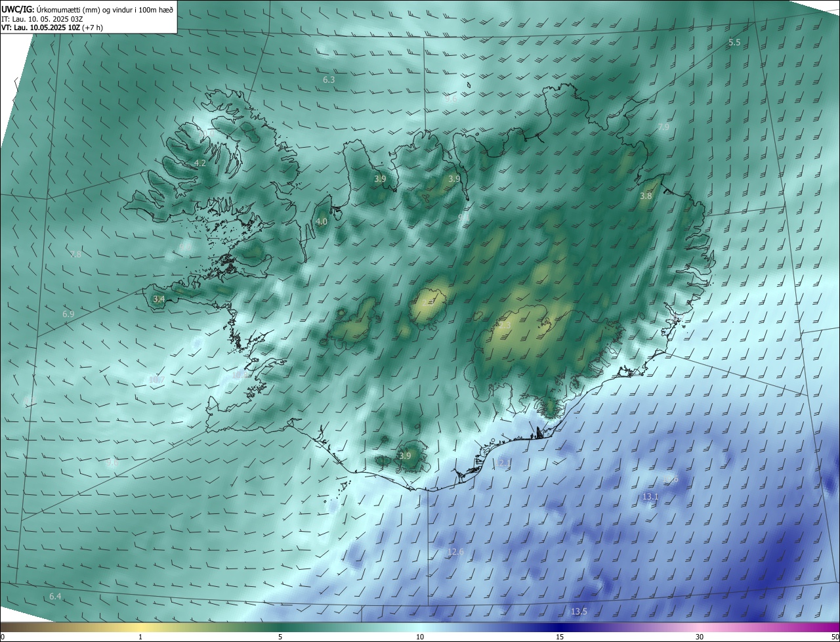Click the colorbar tick labeled 50
This screenshot has width=840, height=642.
[x=835, y=637]
